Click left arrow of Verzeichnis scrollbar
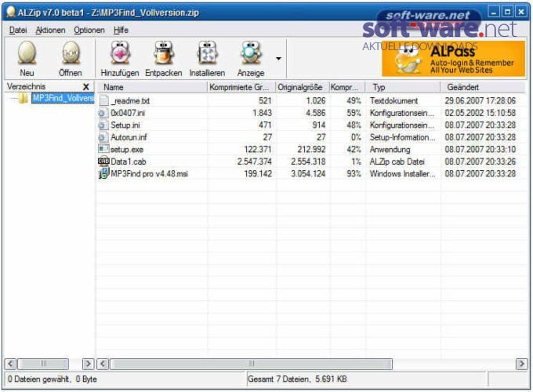Screen dimensions: 533x392 pyautogui.click(x=10, y=364)
